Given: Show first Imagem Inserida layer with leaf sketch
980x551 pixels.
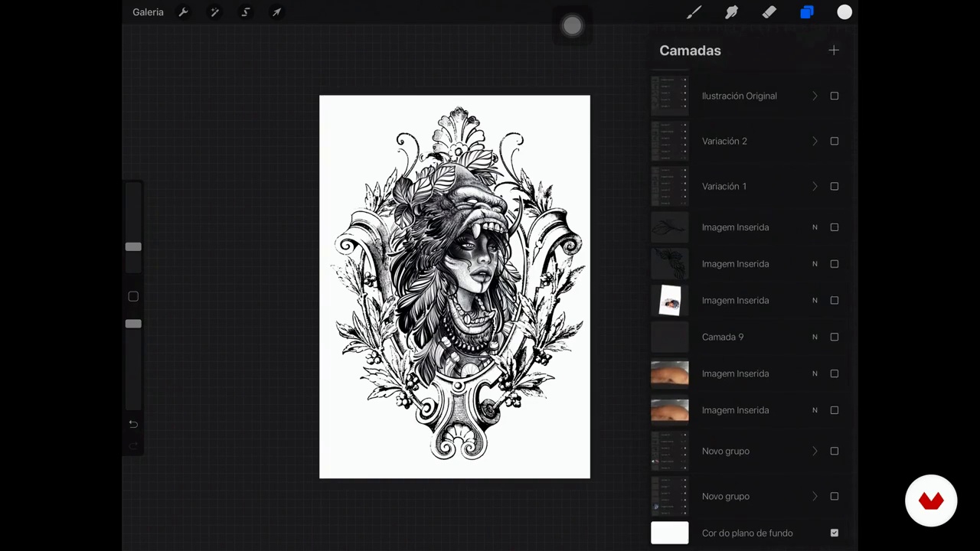Looking at the screenshot, I should 835,227.
